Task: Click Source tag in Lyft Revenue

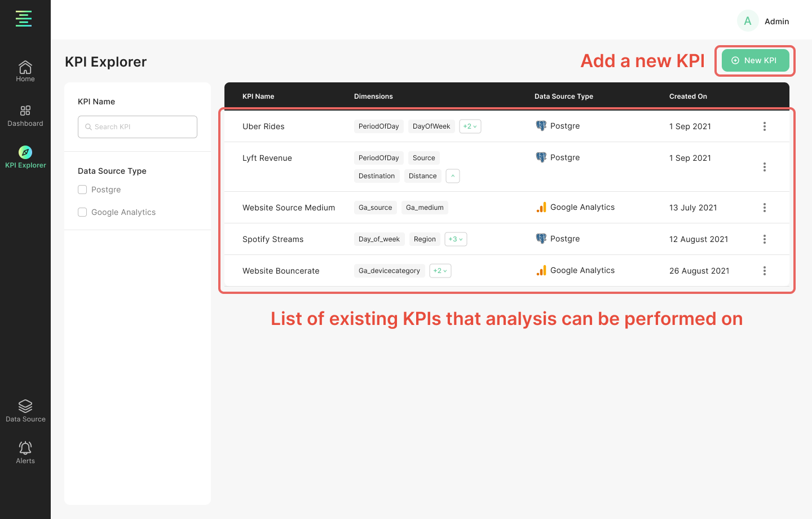Action: pyautogui.click(x=424, y=158)
